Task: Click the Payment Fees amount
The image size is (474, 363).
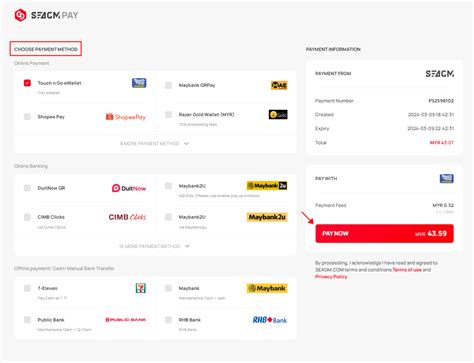Action: click(443, 205)
